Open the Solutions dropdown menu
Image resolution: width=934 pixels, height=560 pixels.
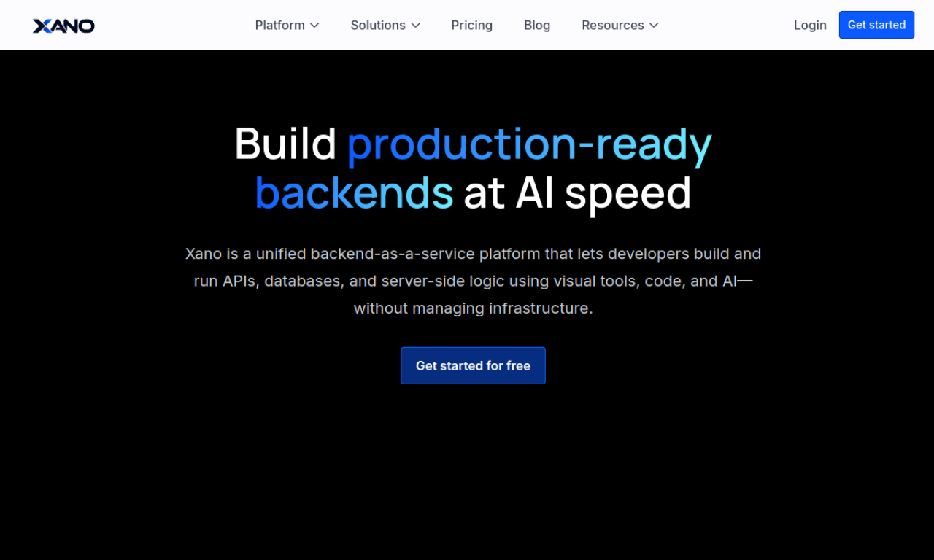click(385, 25)
